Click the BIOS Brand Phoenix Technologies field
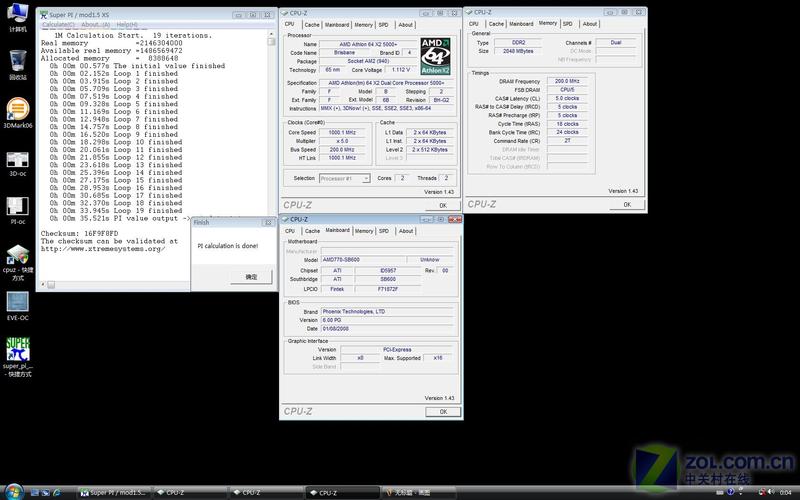The image size is (800, 500). coord(387,312)
